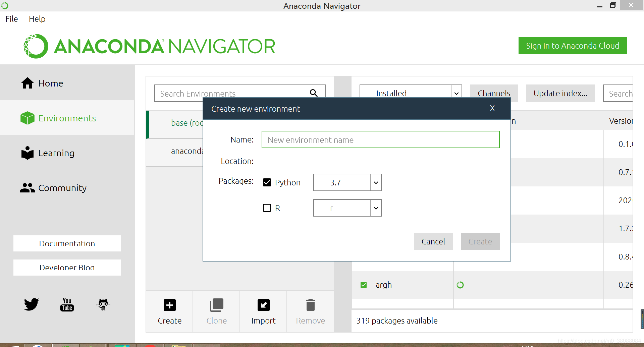The image size is (644, 347).
Task: Open the Python version 3.7 dropdown
Action: (347, 182)
